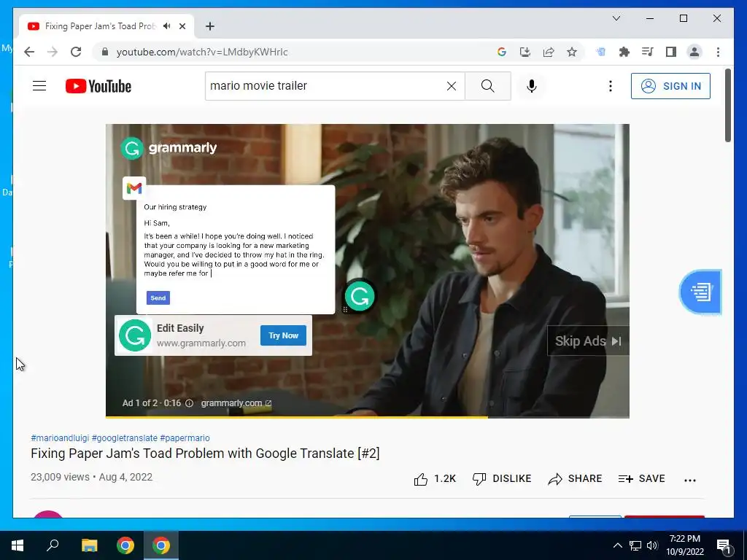The image size is (747, 560).
Task: Show ad info with the info icon
Action: point(189,402)
